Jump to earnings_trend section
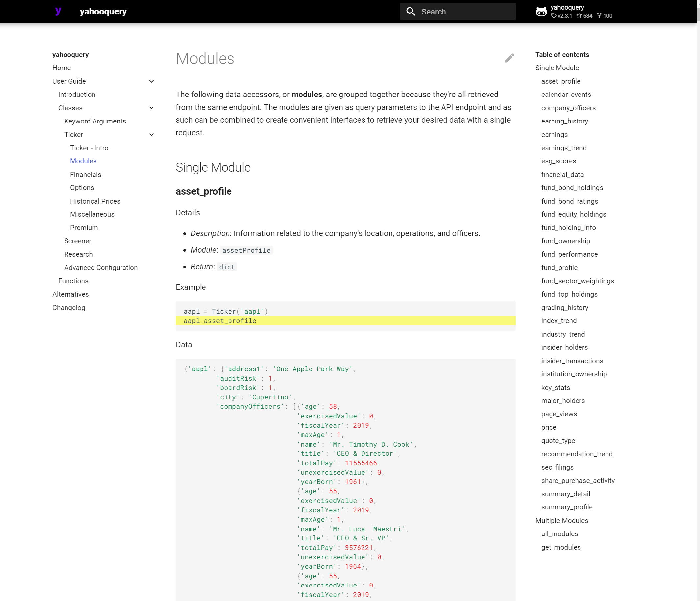The height and width of the screenshot is (601, 700). tap(564, 148)
